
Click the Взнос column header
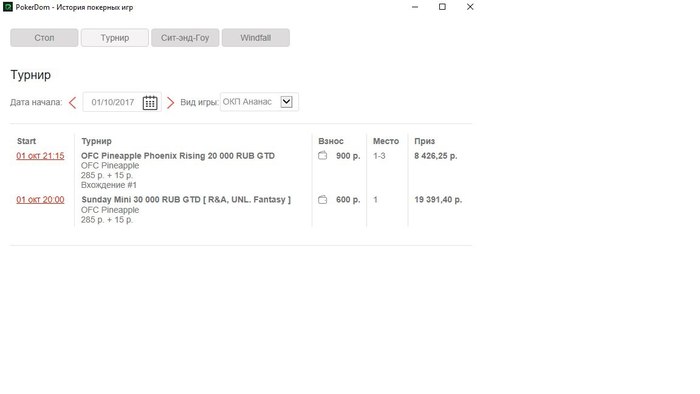point(331,141)
